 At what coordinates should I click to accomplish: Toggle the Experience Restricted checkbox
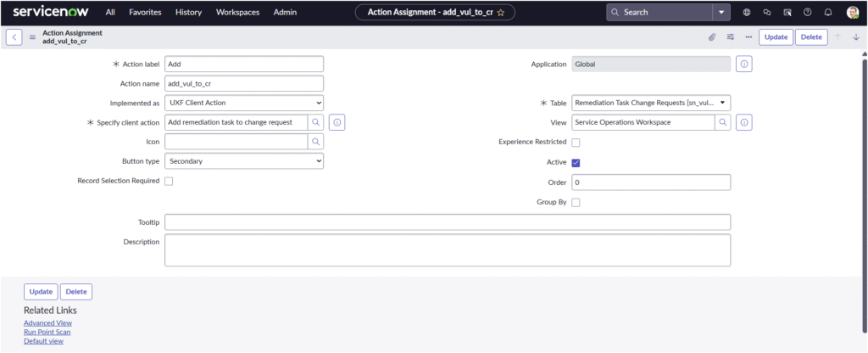(x=576, y=143)
